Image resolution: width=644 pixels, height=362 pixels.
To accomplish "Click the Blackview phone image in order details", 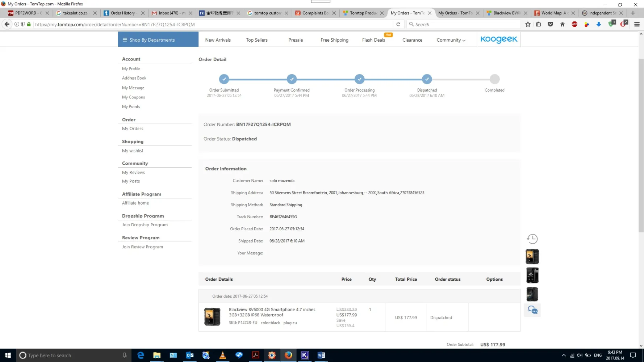I will [212, 317].
